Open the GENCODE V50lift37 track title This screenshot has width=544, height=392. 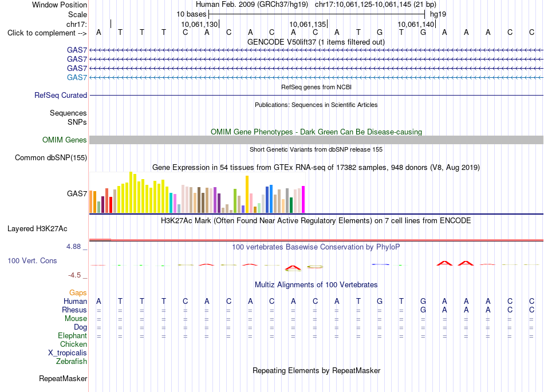click(316, 42)
